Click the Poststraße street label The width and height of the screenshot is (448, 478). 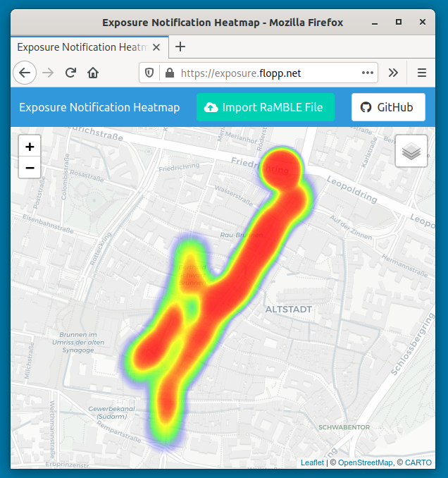pyautogui.click(x=39, y=192)
